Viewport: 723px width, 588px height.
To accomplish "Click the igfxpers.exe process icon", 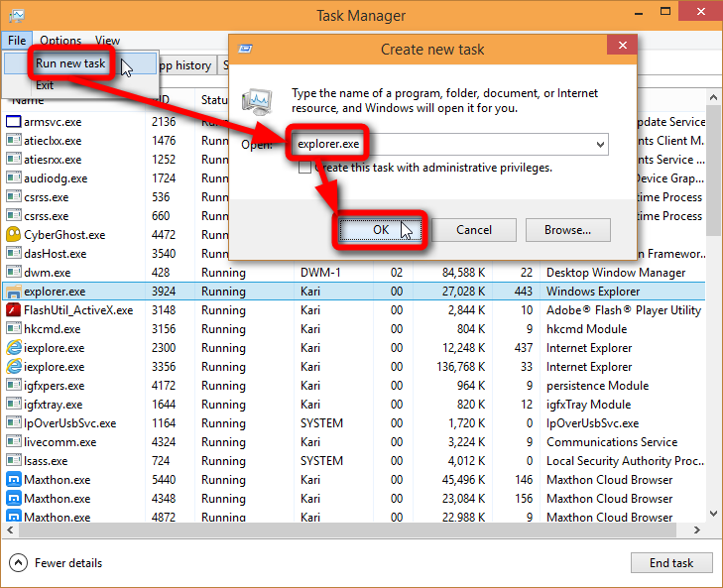I will 13,385.
